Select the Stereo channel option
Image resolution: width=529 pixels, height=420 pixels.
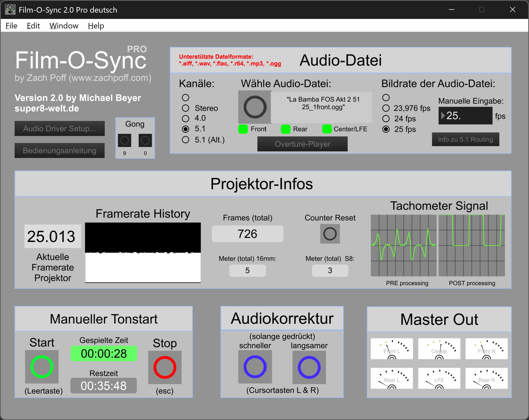pos(186,108)
